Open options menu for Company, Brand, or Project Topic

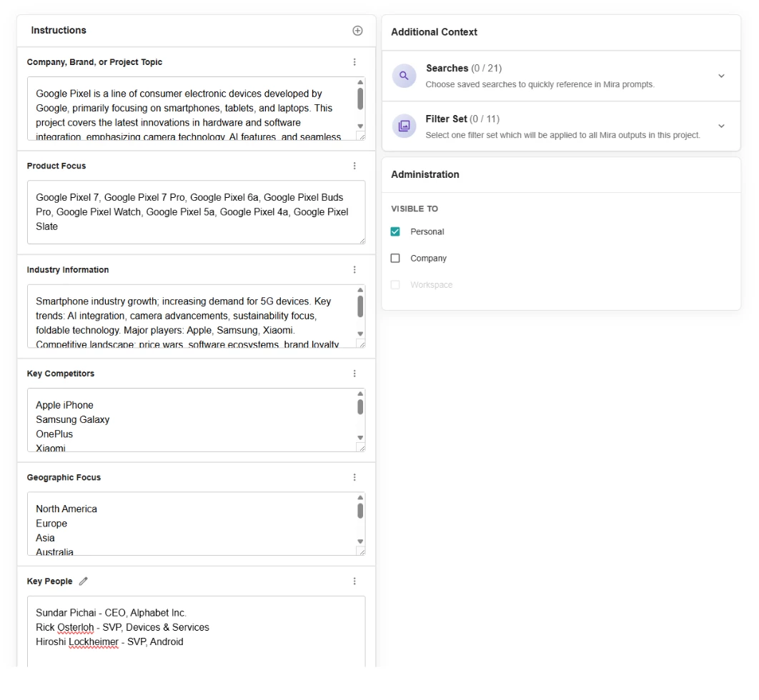[354, 62]
